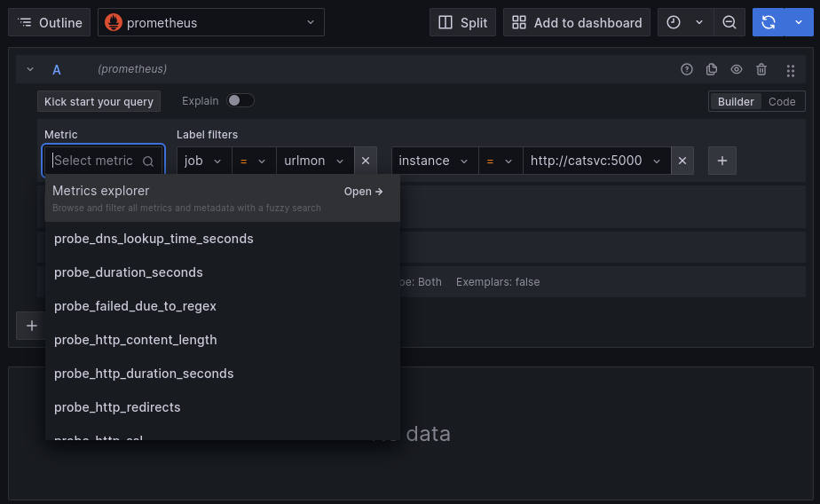Change the instance filter operator
This screenshot has height=504, width=820.
501,161
